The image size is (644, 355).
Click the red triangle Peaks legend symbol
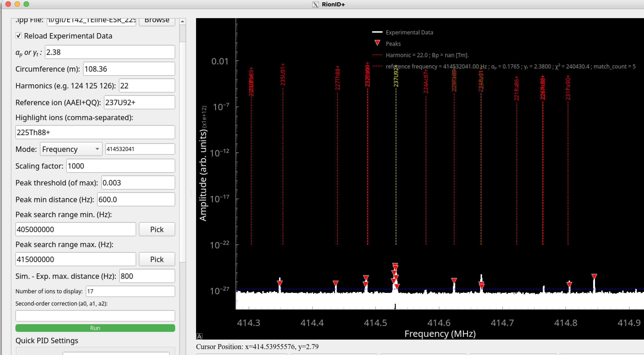377,43
